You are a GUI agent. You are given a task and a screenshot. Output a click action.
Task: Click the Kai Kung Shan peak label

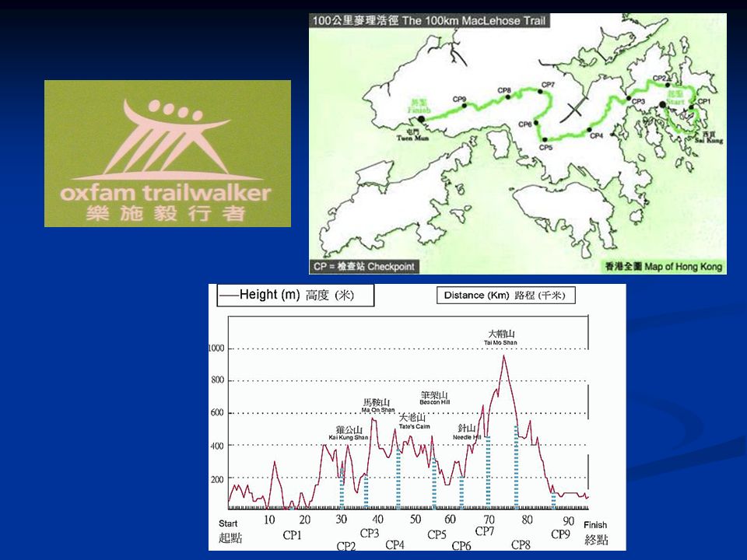tap(349, 433)
